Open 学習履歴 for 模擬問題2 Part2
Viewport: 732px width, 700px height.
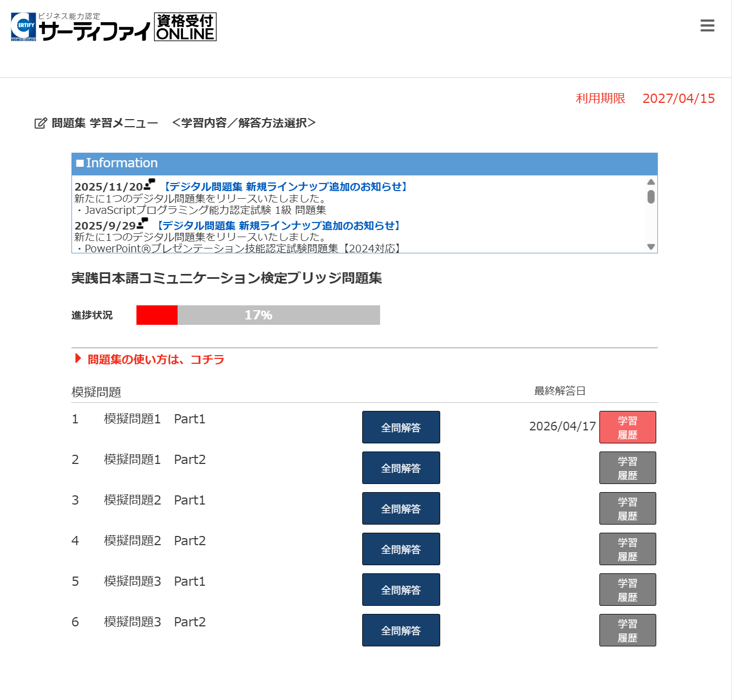click(627, 549)
